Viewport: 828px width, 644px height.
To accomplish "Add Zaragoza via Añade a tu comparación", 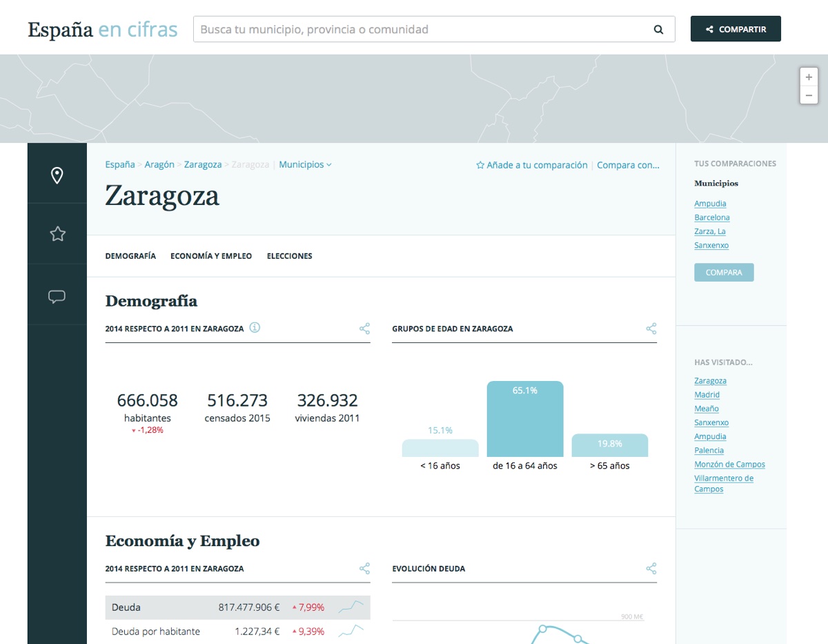I will click(532, 165).
